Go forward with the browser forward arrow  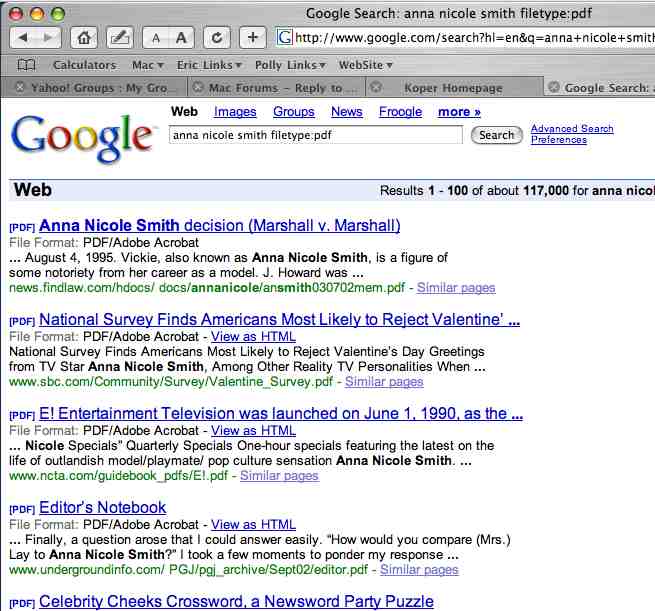(48, 38)
